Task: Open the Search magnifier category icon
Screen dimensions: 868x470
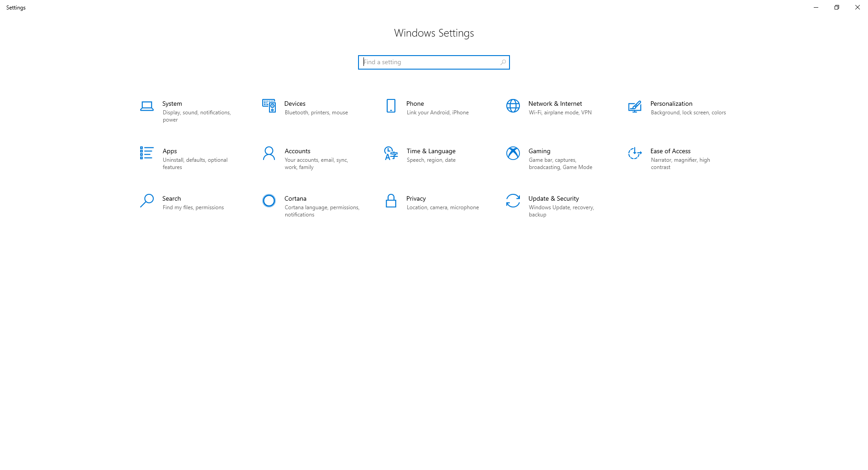Action: (146, 201)
